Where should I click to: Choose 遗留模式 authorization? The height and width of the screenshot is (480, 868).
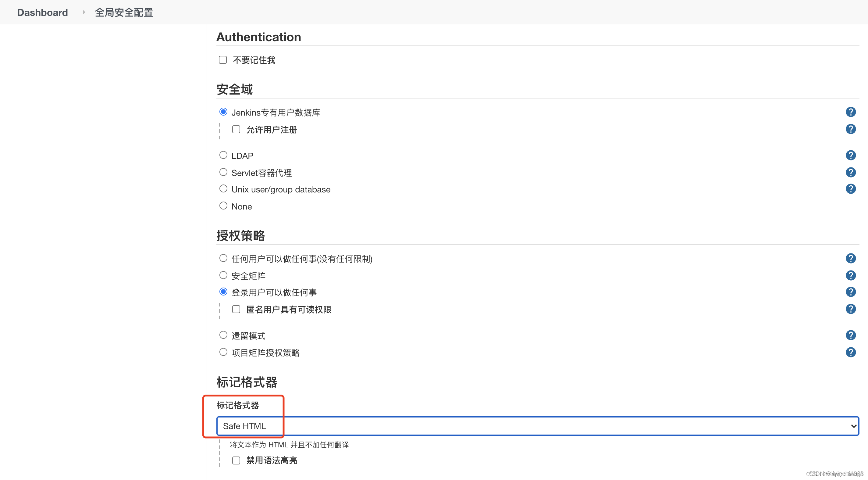(x=223, y=335)
